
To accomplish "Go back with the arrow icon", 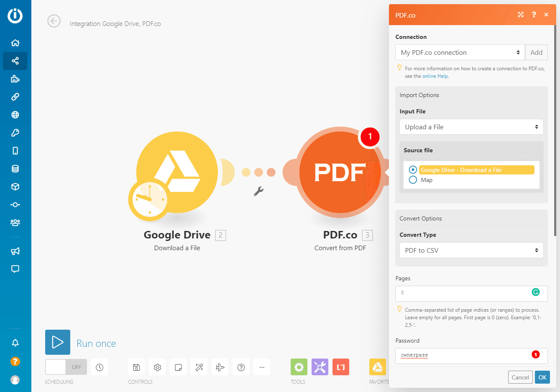I will pyautogui.click(x=54, y=21).
